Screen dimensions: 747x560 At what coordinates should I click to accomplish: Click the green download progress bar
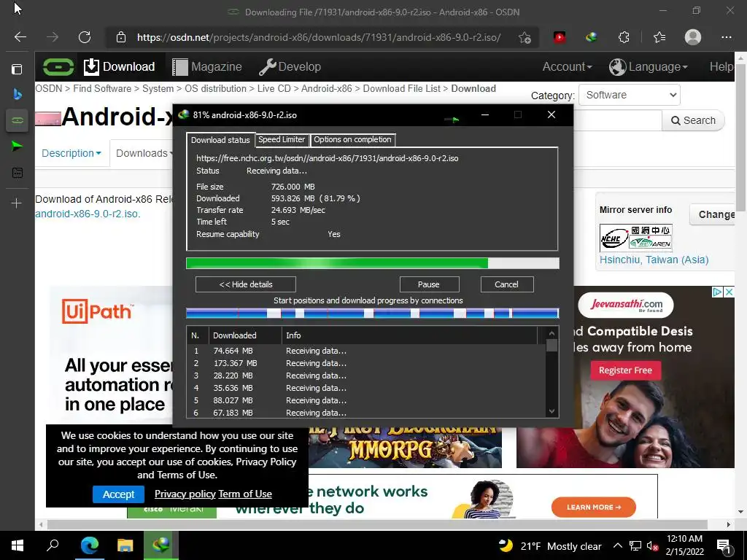[372, 263]
